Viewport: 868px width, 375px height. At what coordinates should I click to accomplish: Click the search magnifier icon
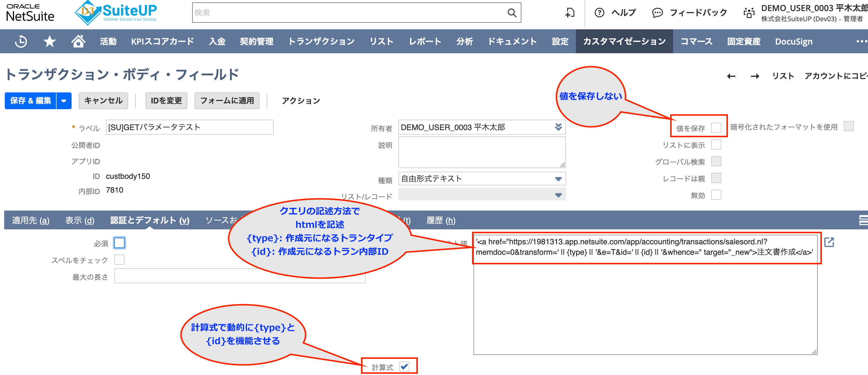point(512,13)
